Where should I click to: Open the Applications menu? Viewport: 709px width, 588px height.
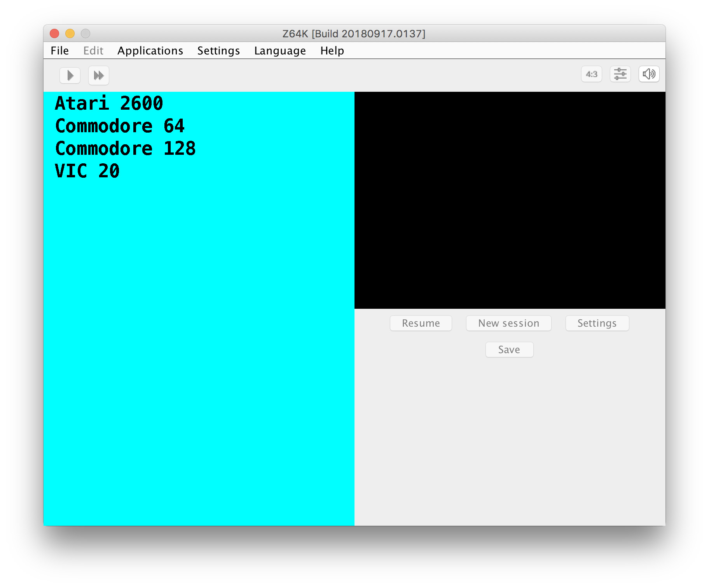pos(150,51)
